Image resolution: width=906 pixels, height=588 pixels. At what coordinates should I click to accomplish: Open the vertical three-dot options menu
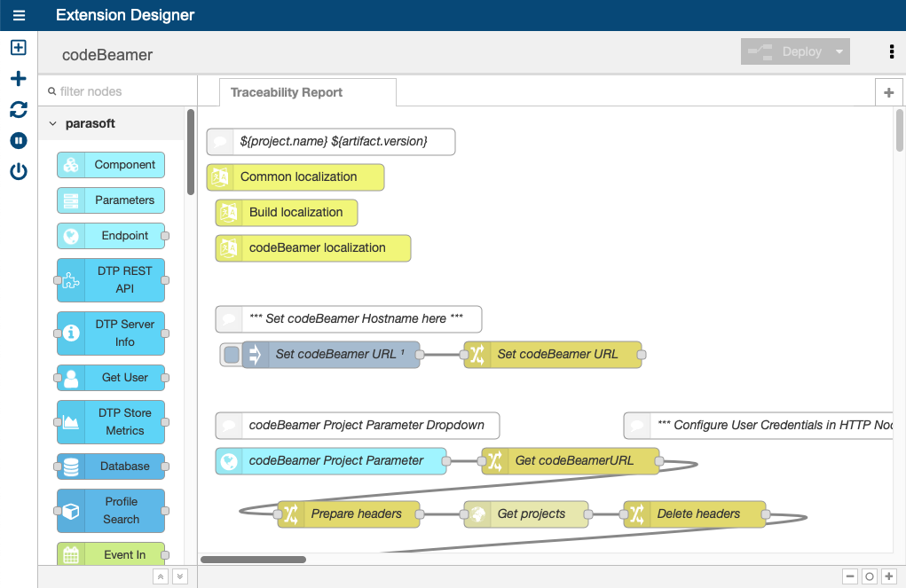coord(892,52)
